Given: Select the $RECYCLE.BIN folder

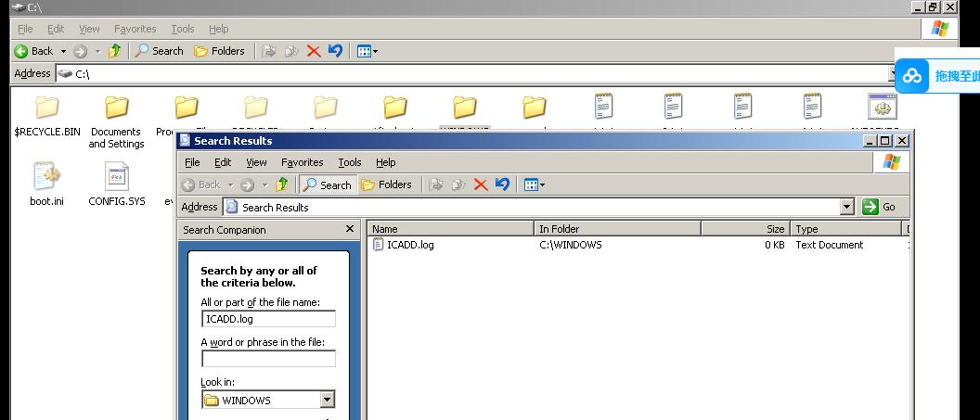Looking at the screenshot, I should (x=47, y=116).
